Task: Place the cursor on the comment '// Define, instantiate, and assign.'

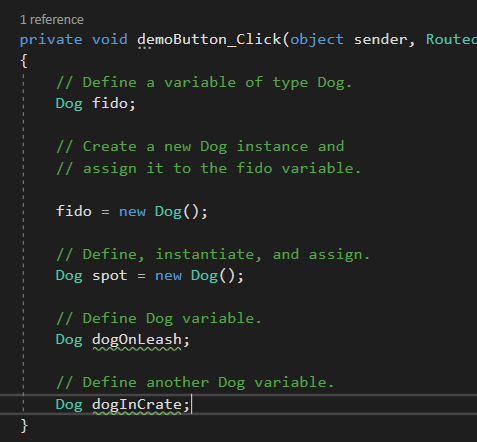Action: 213,255
